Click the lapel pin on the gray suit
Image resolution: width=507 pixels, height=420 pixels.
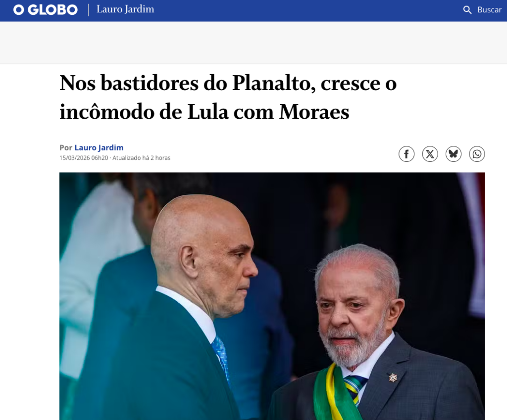(393, 377)
